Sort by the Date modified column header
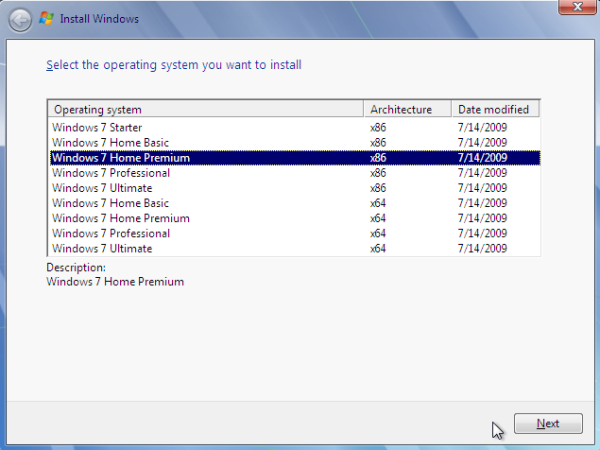The width and height of the screenshot is (600, 450). coord(496,109)
